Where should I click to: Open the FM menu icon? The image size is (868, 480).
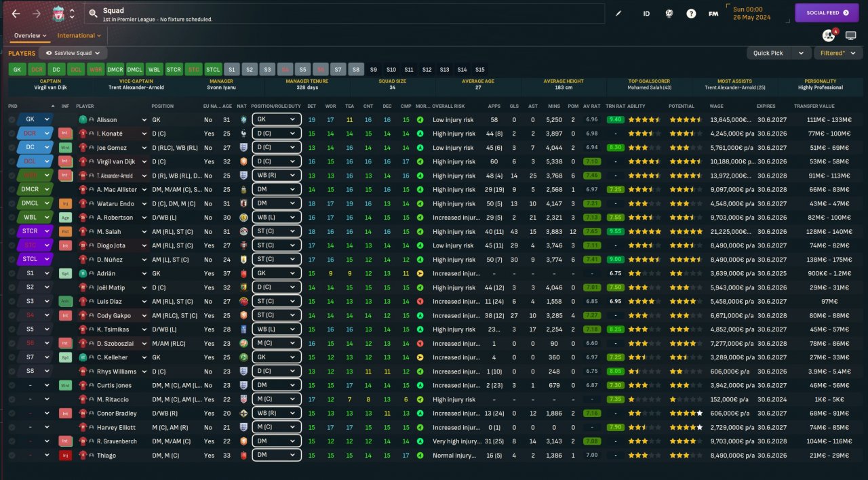tap(713, 14)
